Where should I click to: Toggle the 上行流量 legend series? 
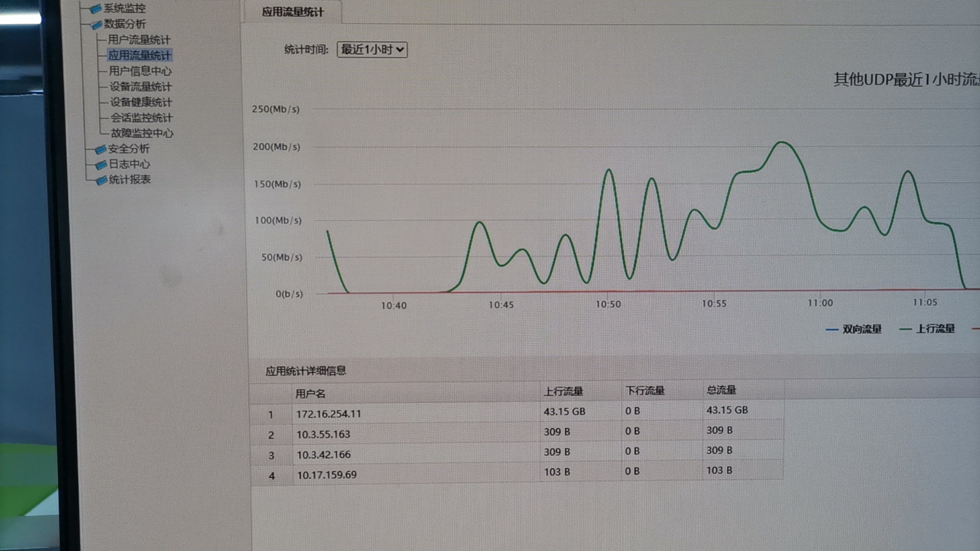[x=935, y=329]
